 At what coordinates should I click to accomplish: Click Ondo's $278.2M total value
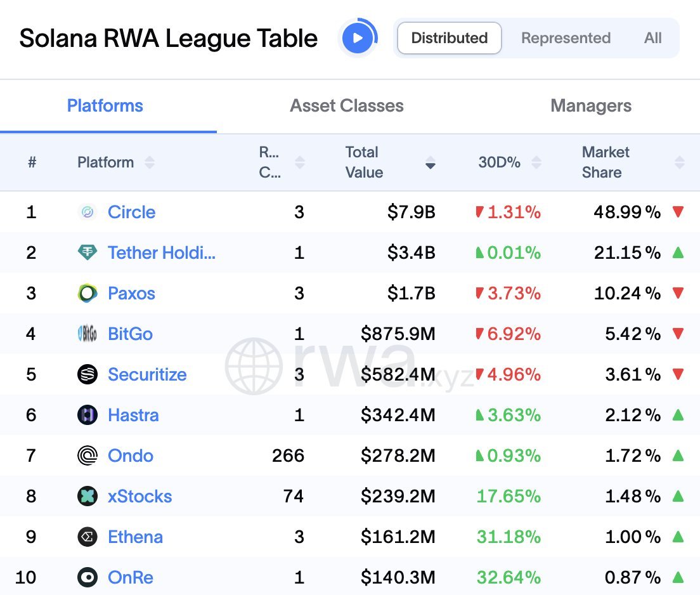tap(398, 455)
